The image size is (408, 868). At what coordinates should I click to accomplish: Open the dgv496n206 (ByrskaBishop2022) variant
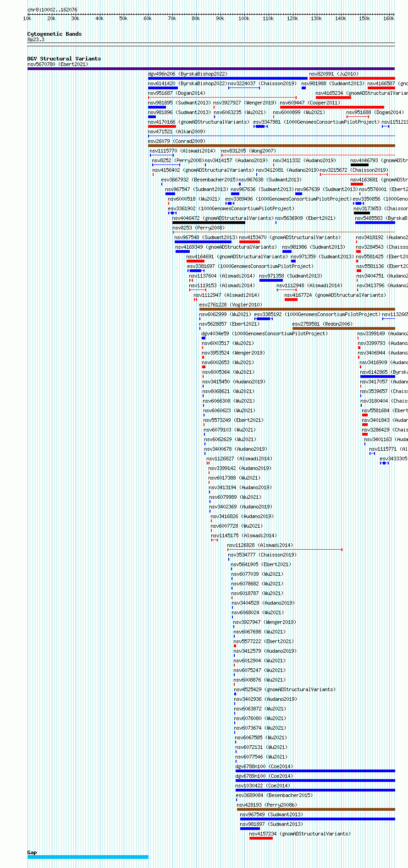(x=187, y=74)
